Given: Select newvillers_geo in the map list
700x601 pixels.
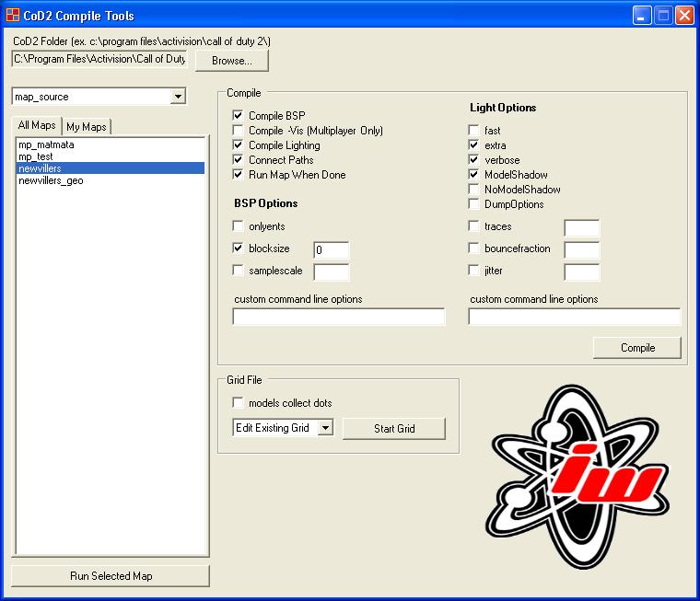Looking at the screenshot, I should pos(111,180).
